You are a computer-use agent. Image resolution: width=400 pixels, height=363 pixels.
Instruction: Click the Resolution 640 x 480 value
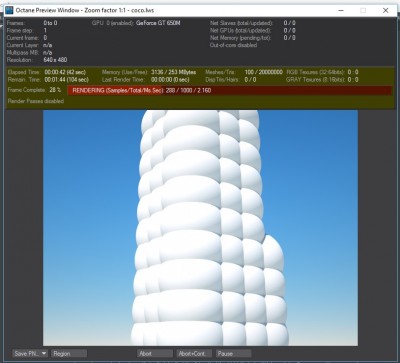pos(55,60)
